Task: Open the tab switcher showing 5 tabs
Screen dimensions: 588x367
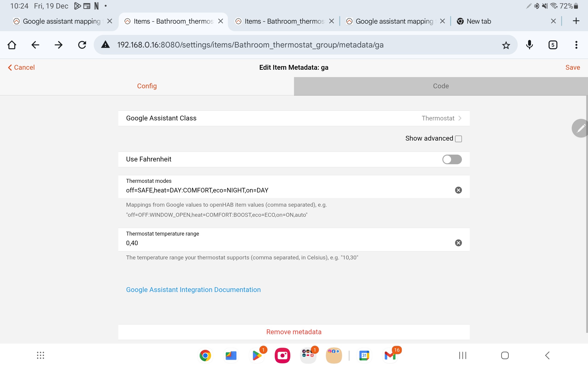Action: point(553,45)
